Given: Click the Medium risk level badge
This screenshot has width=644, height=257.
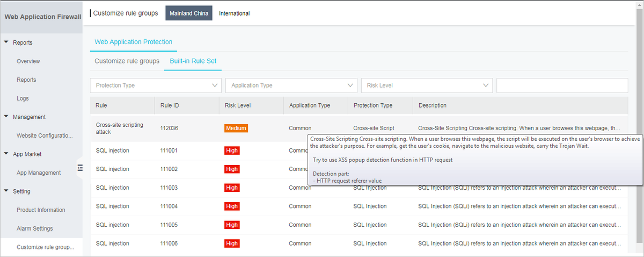Looking at the screenshot, I should (236, 128).
